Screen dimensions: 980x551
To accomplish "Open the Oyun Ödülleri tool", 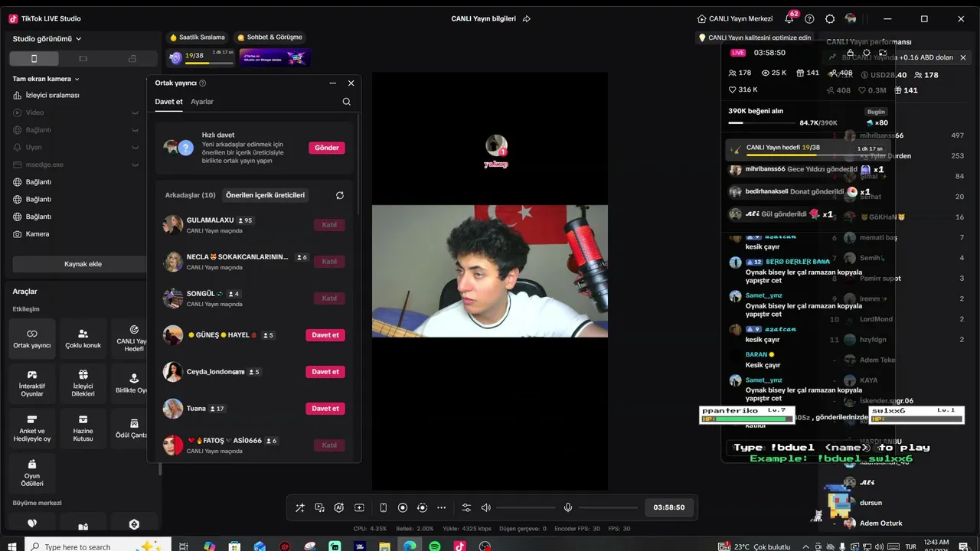I will (x=32, y=474).
